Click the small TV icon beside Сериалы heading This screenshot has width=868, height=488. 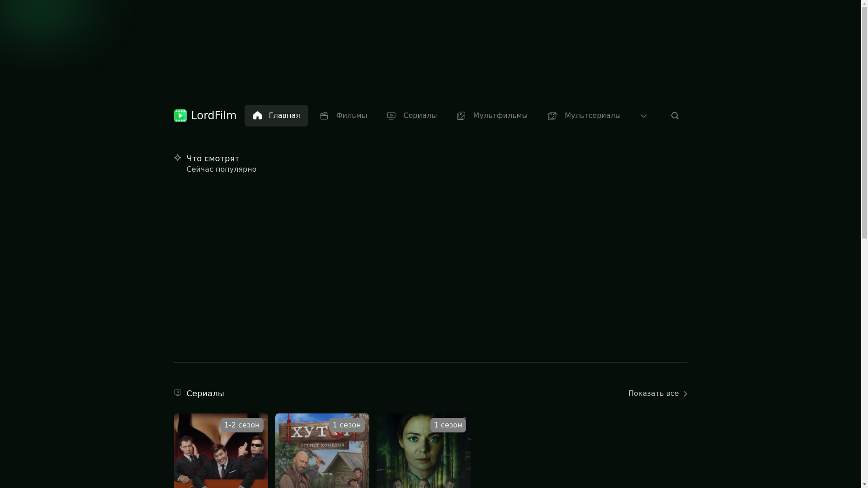point(178,393)
